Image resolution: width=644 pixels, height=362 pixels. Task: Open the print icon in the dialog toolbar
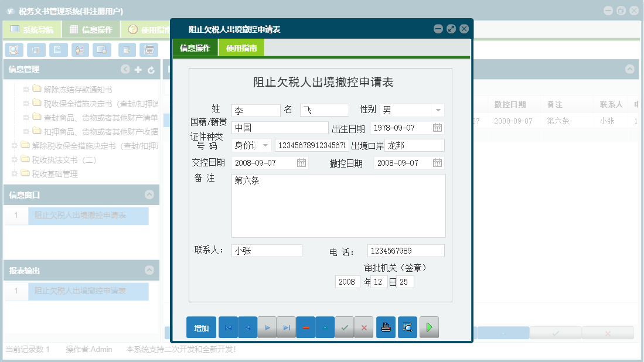point(386,327)
